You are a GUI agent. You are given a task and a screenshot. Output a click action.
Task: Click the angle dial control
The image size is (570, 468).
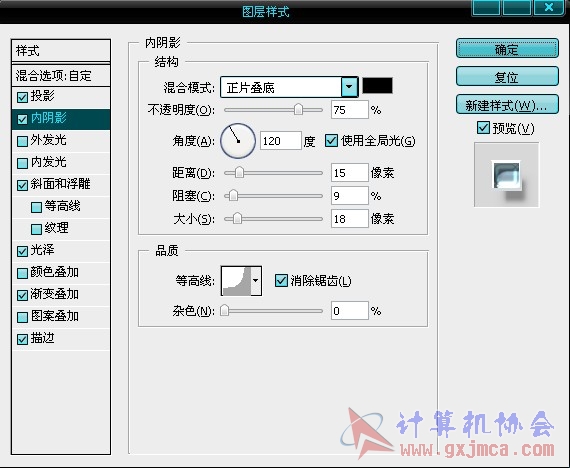click(238, 141)
